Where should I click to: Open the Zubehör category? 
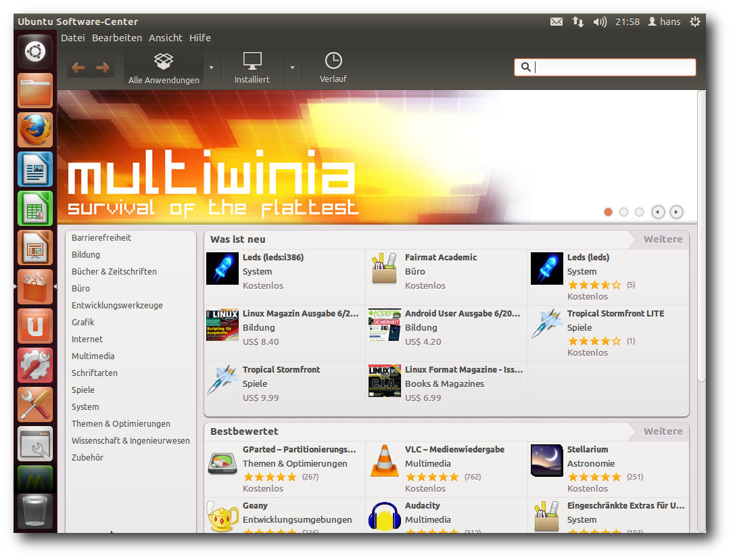(x=87, y=458)
